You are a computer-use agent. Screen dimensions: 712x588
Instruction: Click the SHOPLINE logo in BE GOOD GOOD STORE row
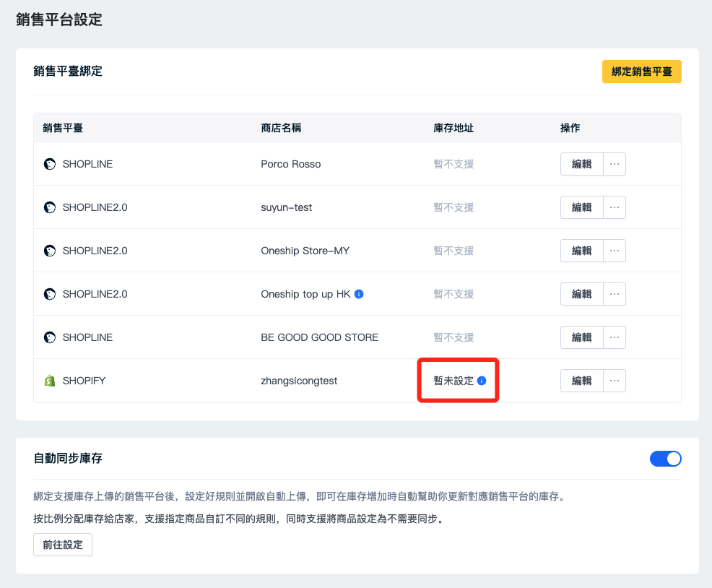[x=50, y=337]
